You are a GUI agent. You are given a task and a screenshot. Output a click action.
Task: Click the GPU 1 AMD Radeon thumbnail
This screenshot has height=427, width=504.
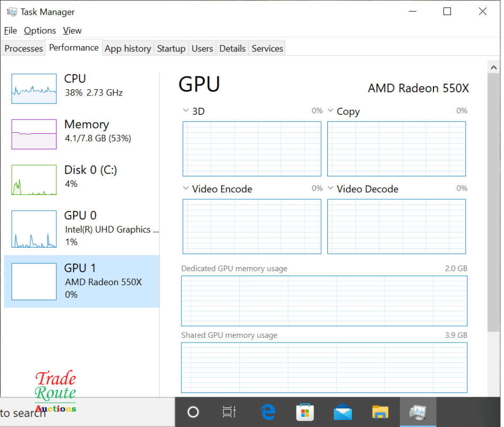(34, 281)
